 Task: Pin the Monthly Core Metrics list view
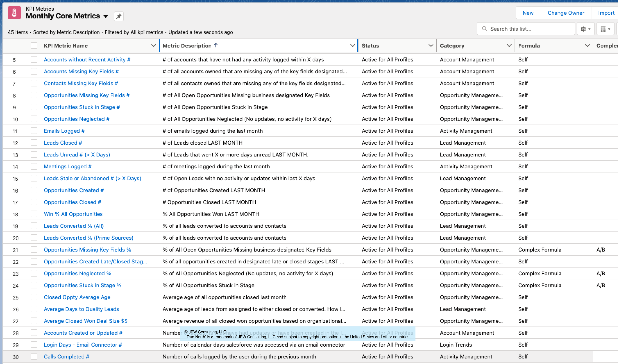tap(119, 16)
